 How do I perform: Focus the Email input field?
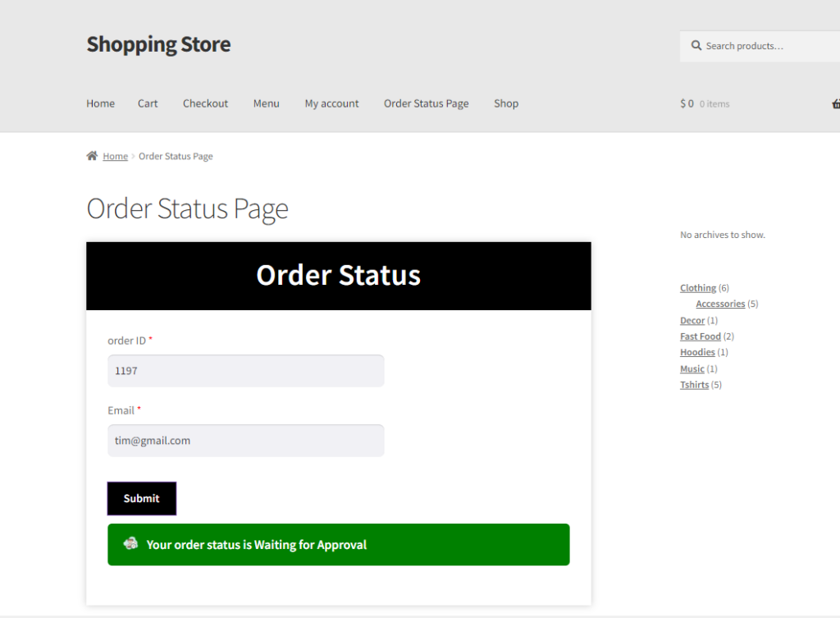click(246, 441)
